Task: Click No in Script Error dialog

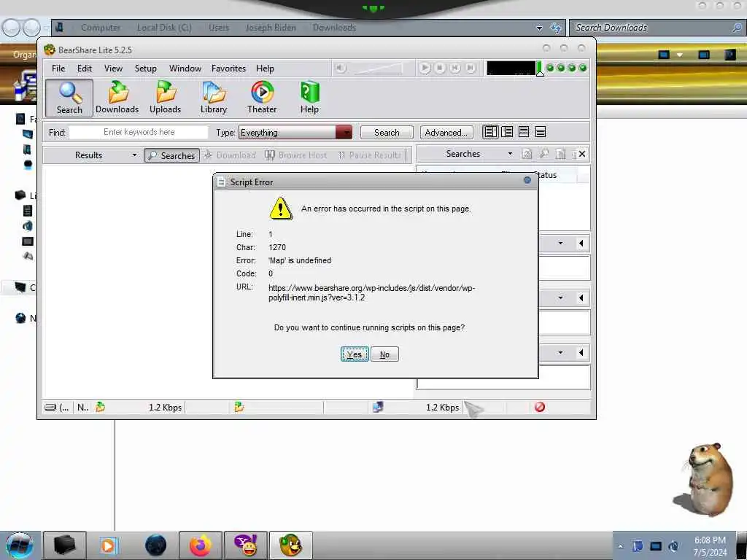Action: coord(384,354)
